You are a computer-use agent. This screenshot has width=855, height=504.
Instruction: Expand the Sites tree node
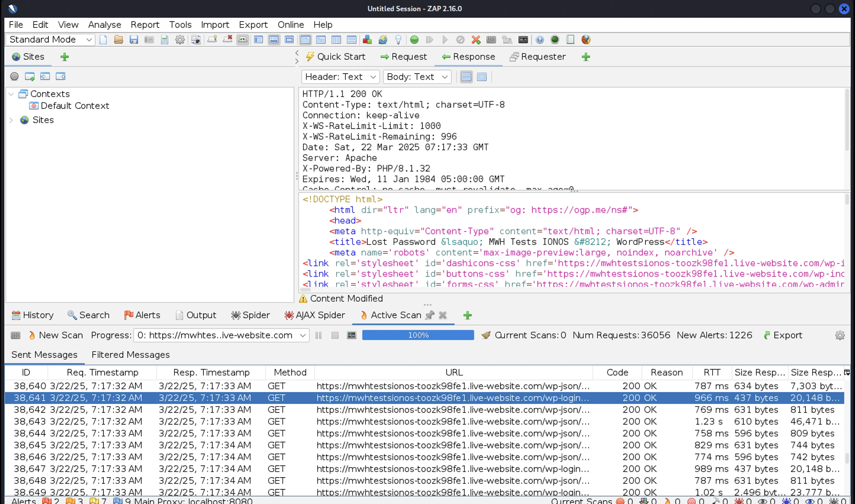coord(11,120)
